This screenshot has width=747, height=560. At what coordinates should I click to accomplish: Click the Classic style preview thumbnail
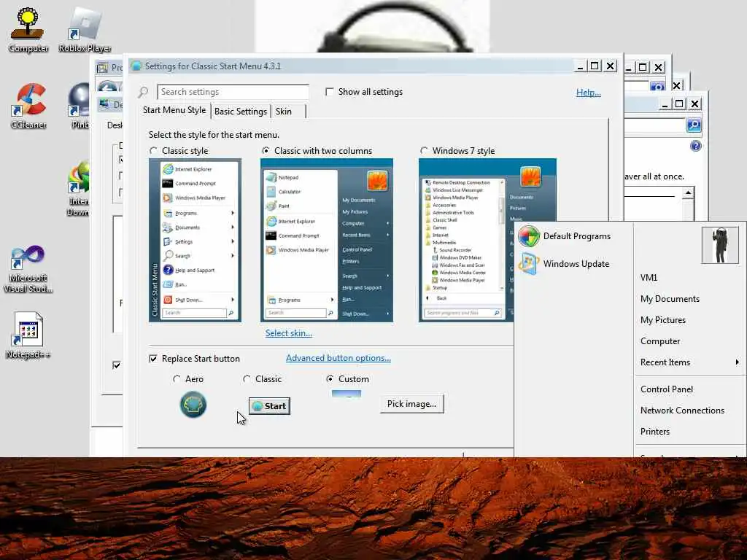(195, 241)
